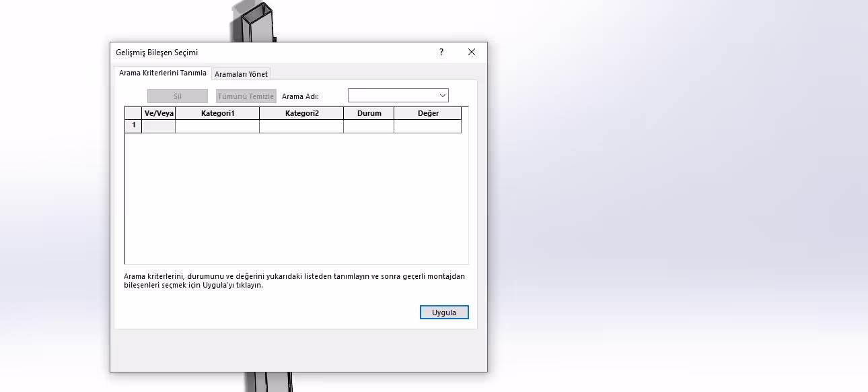Viewport: 868px width, 392px height.
Task: Click the Uygula button
Action: pyautogui.click(x=444, y=313)
